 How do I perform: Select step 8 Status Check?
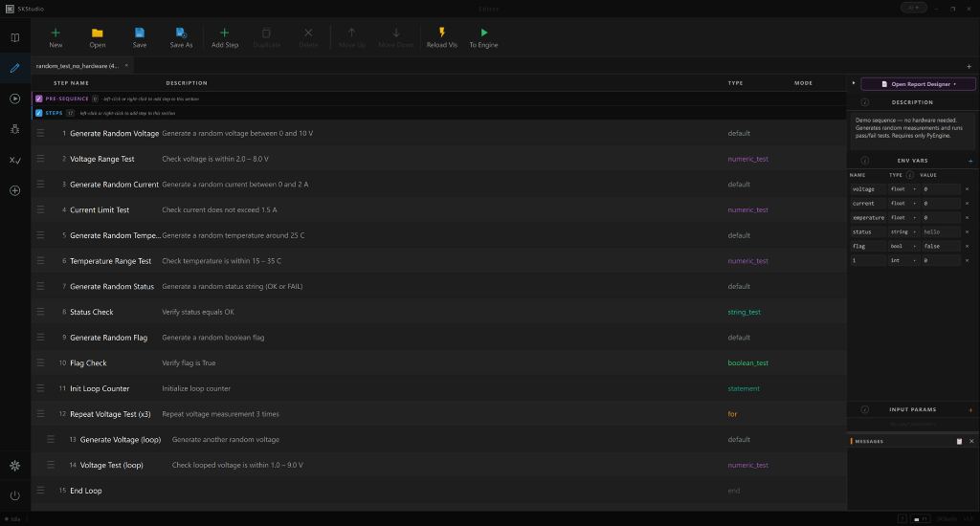pos(438,312)
